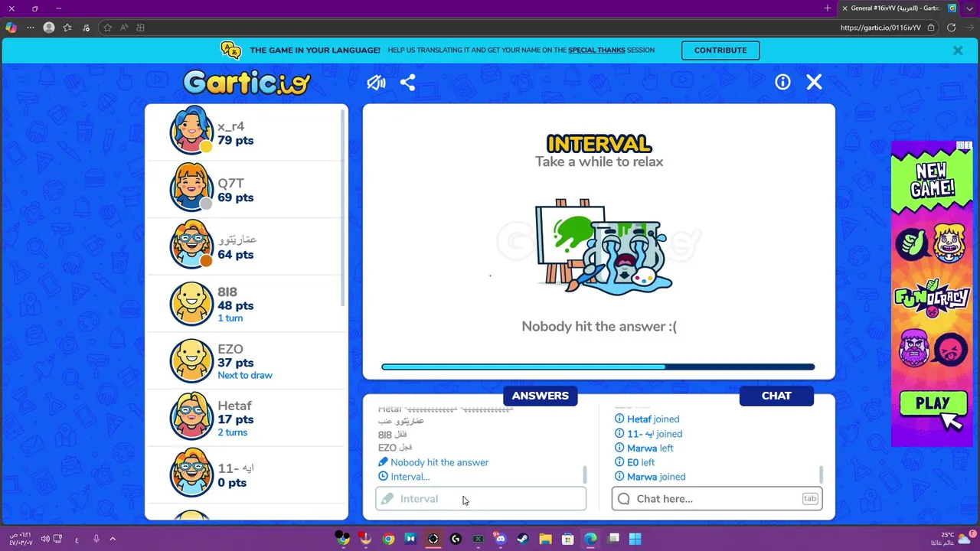
Task: Close the General #16ivYV tab
Action: coord(844,8)
